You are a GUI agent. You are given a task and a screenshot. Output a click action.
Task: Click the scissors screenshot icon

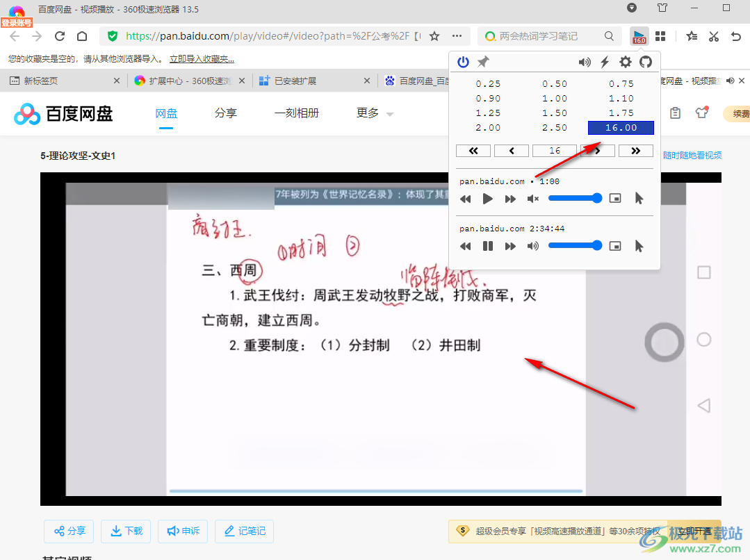714,36
